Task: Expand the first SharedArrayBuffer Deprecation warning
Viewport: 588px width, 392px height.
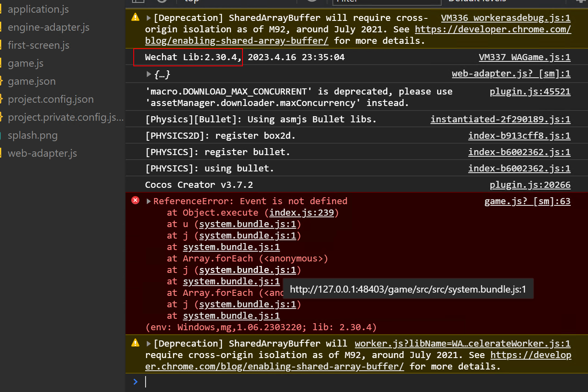Action: (x=149, y=18)
